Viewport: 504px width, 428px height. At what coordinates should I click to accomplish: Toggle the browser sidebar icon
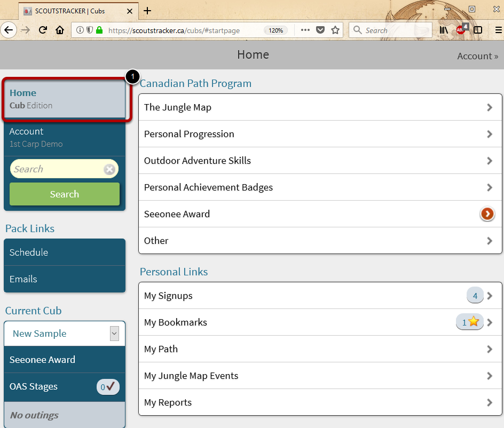click(478, 30)
